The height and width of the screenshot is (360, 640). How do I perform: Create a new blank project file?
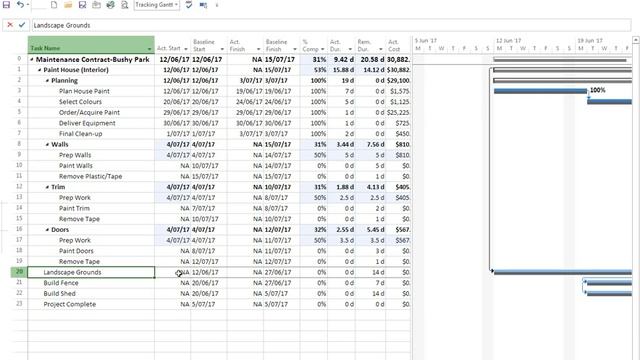54,5
